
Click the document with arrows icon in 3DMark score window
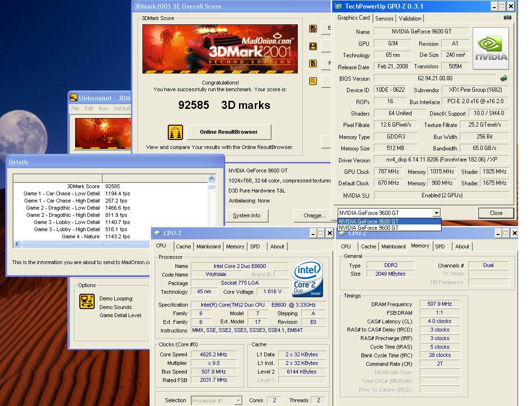(x=313, y=29)
